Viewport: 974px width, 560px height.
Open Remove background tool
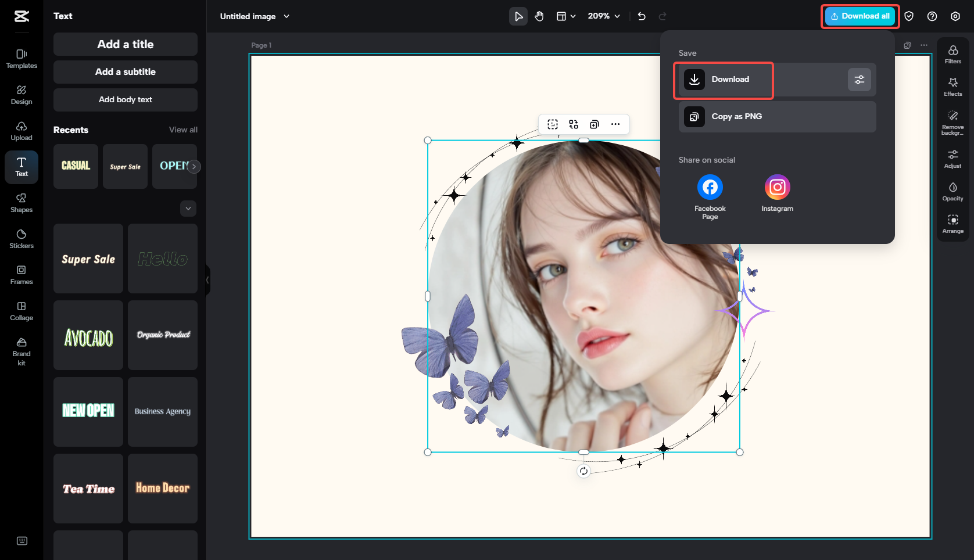pos(952,122)
